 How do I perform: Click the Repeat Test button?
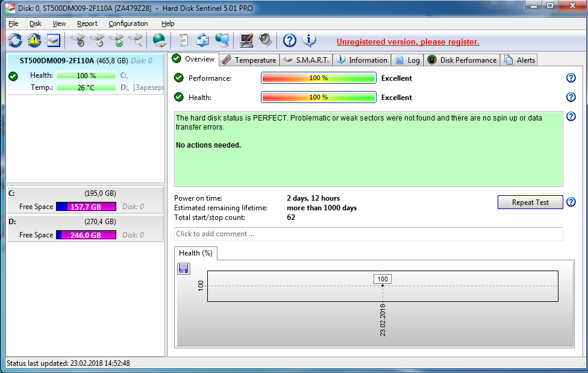point(530,202)
